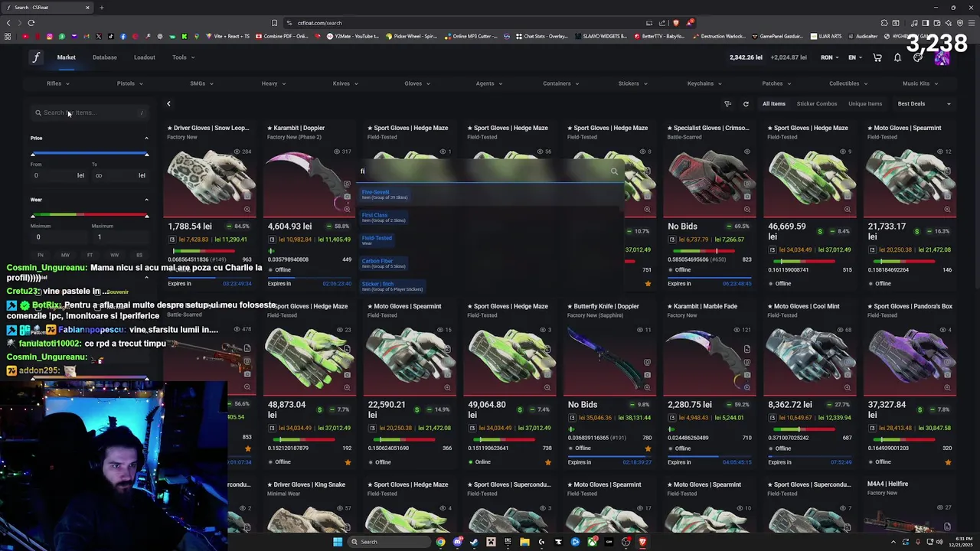Open Chrome from the taskbar

440,542
